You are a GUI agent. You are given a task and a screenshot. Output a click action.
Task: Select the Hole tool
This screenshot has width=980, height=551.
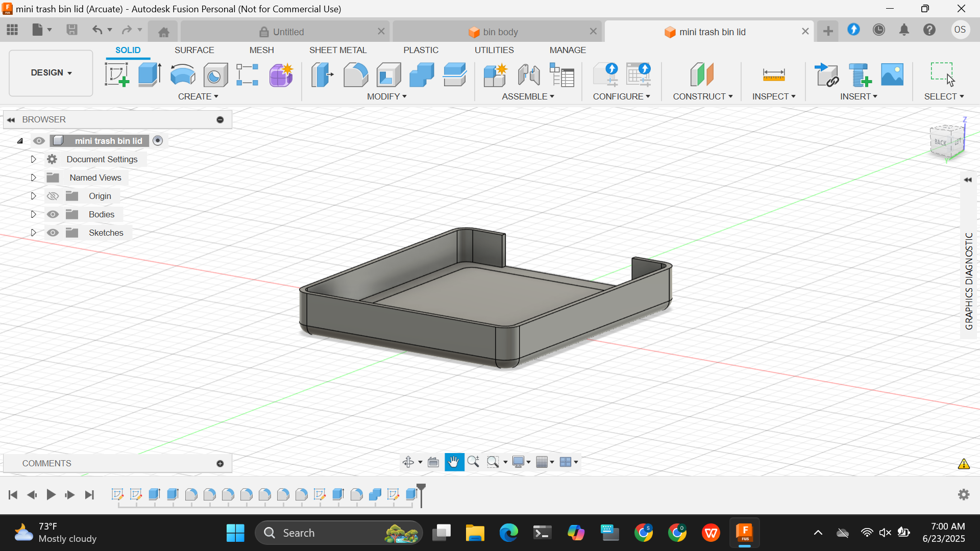[x=215, y=75]
